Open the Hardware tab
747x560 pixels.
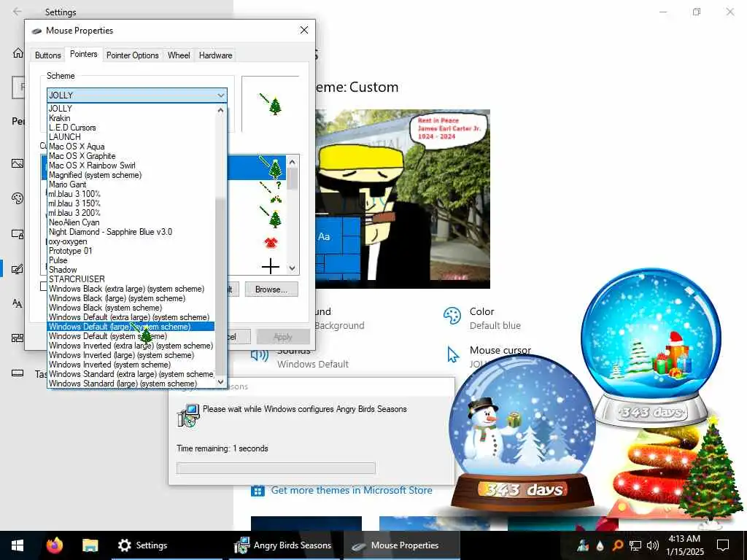(x=216, y=55)
